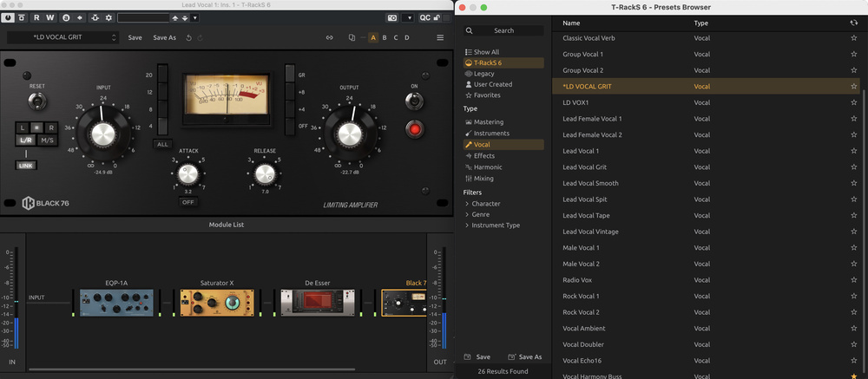The height and width of the screenshot is (379, 868).
Task: Set meter mode to +8
Action: pos(290,91)
